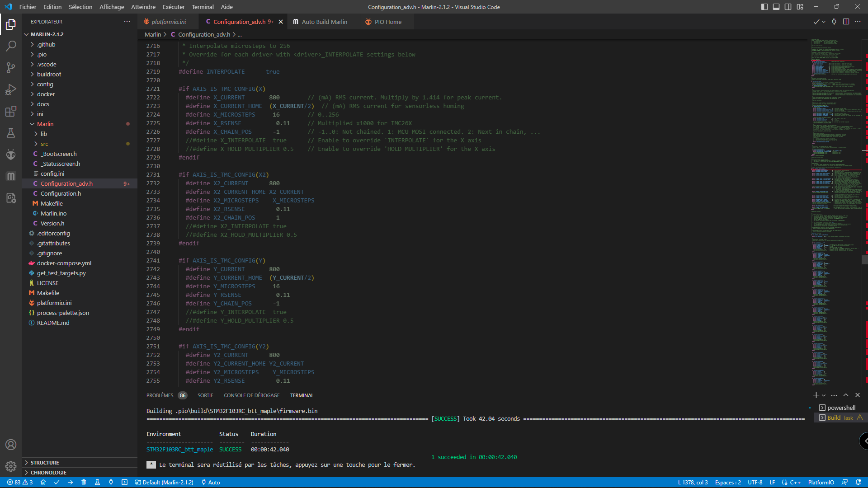Click the feedback icon in status bar
The width and height of the screenshot is (868, 488).
click(844, 483)
